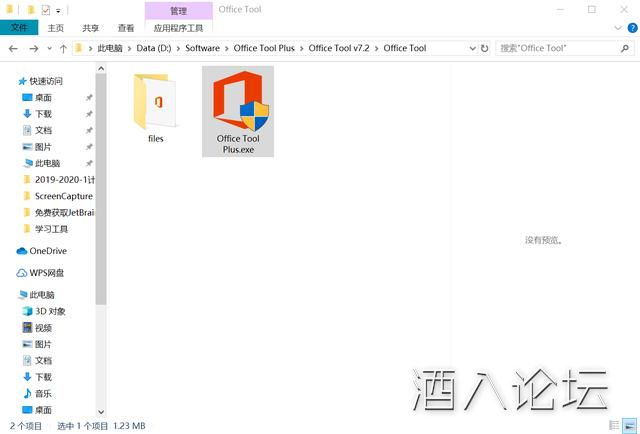Select the Office Tool Plus.exe icon
Image resolution: width=640 pixels, height=434 pixels.
click(238, 112)
